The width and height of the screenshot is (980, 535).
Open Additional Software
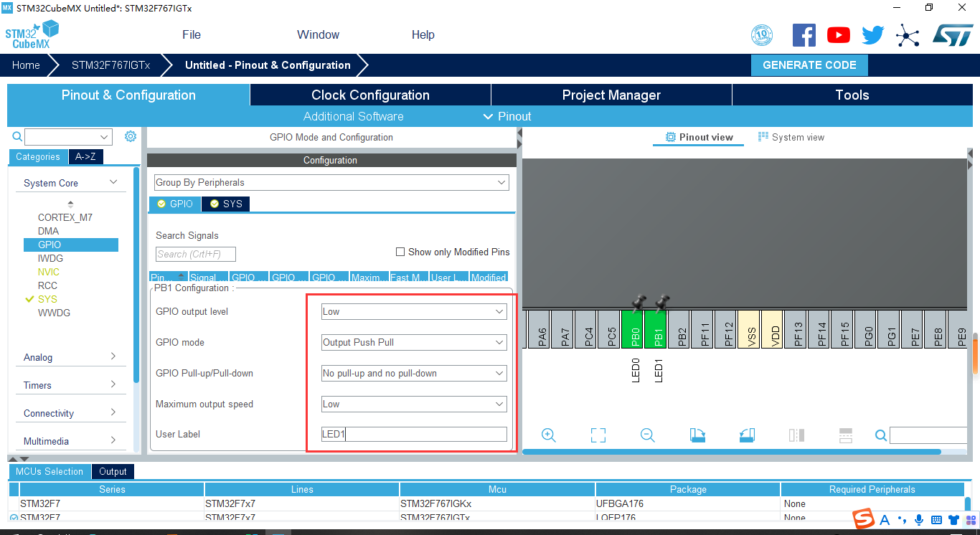(353, 116)
